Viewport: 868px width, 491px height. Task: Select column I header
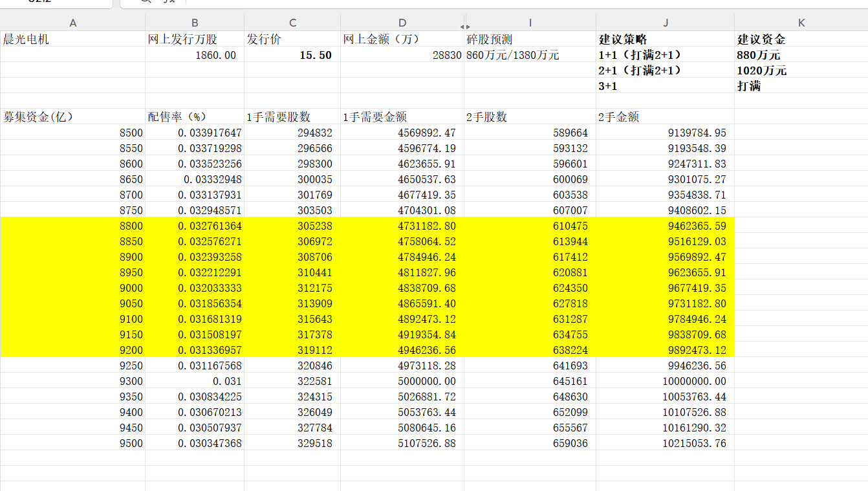pos(530,23)
